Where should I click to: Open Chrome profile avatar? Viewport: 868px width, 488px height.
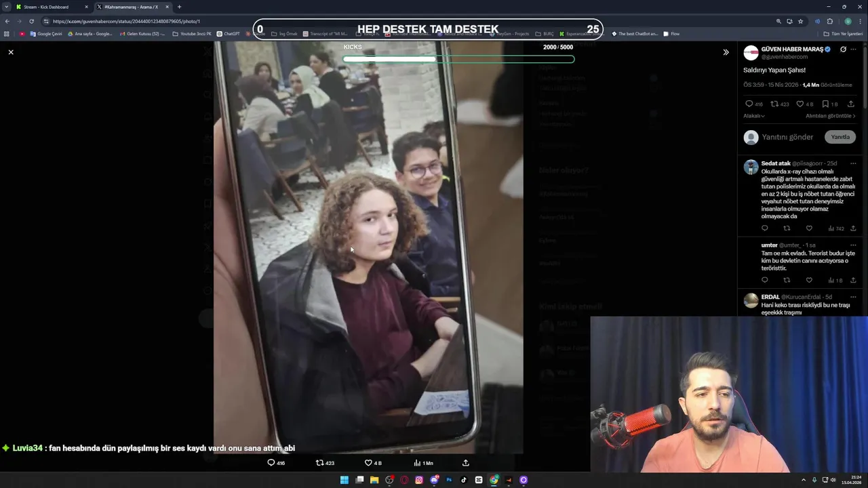848,21
